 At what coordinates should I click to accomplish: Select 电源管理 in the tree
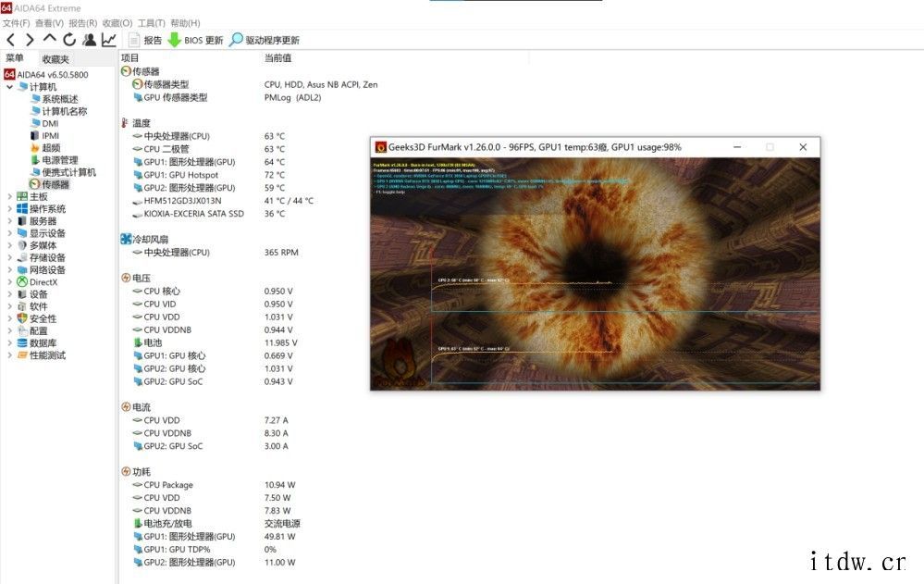tap(59, 160)
